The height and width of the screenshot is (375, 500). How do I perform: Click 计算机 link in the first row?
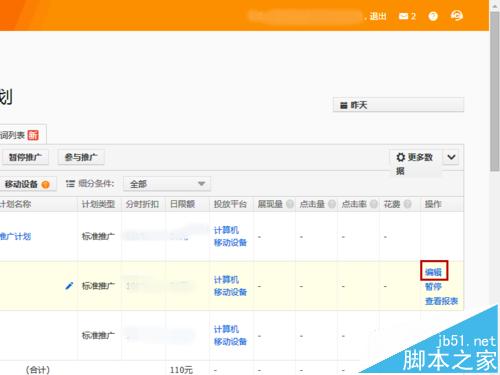(x=226, y=230)
